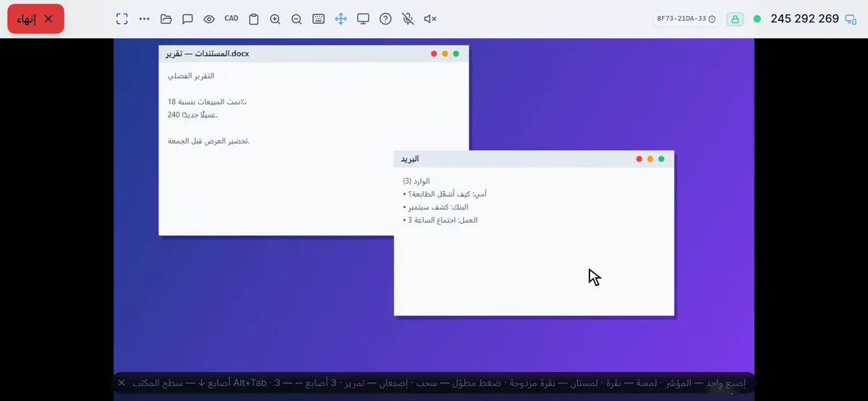Toggle the eye view-only icon
The height and width of the screenshot is (401, 868).
tap(209, 19)
